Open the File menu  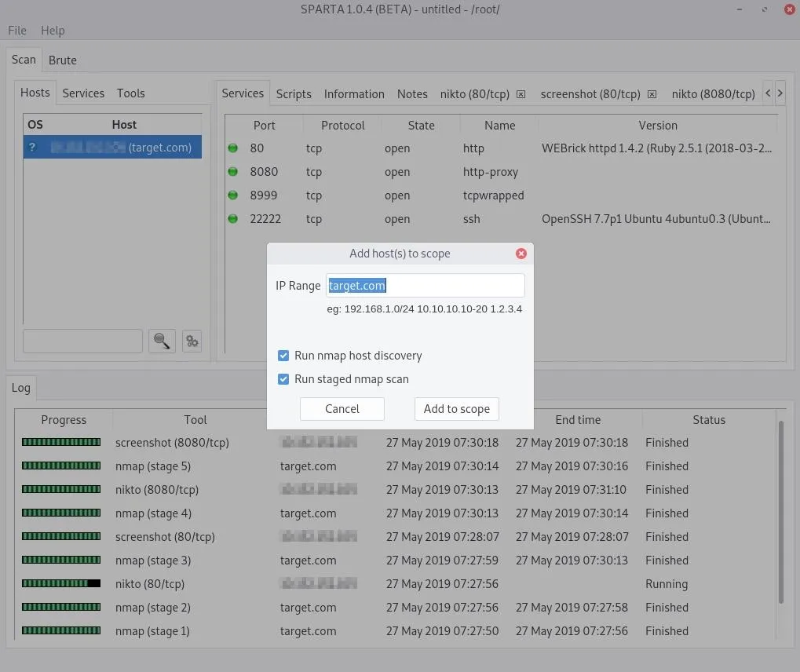point(17,31)
